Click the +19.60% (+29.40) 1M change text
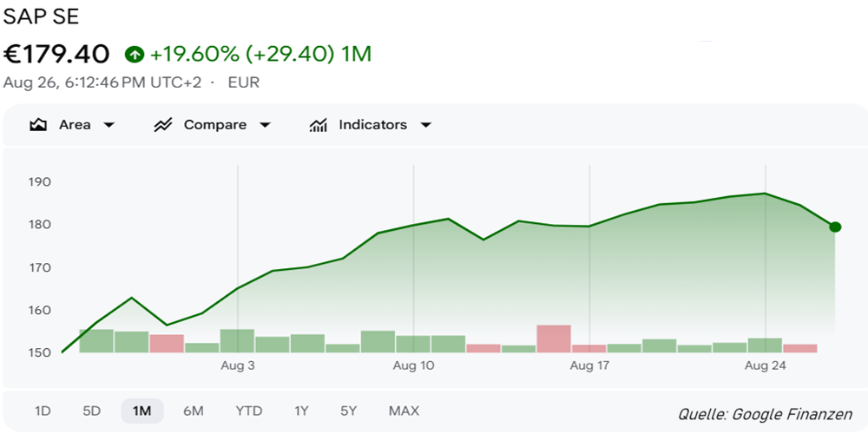 tap(260, 54)
